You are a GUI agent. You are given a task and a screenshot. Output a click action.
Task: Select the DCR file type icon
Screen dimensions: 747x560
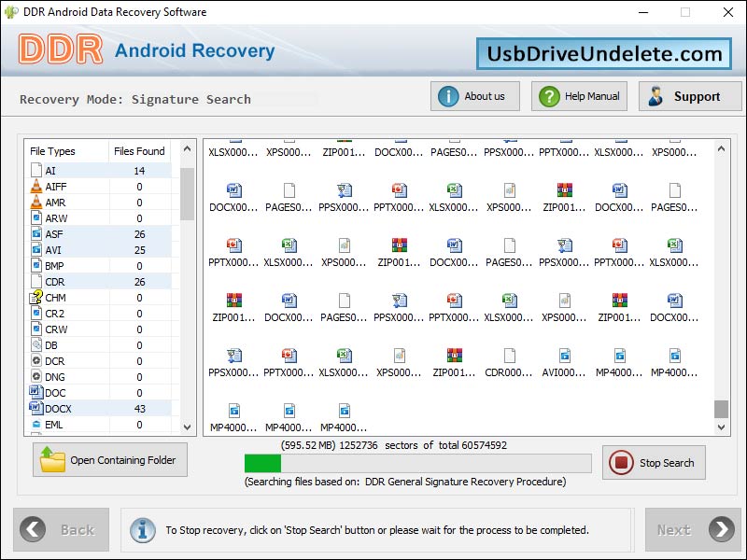coord(36,360)
